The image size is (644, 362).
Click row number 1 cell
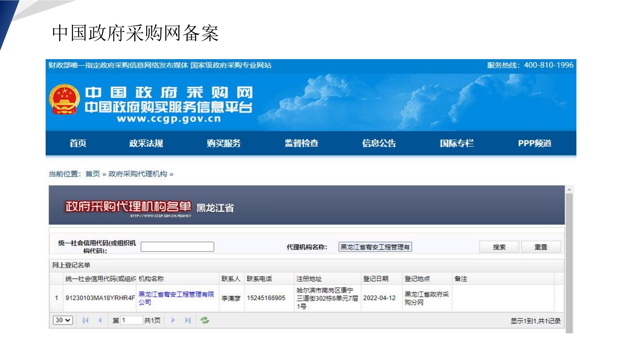coord(57,298)
